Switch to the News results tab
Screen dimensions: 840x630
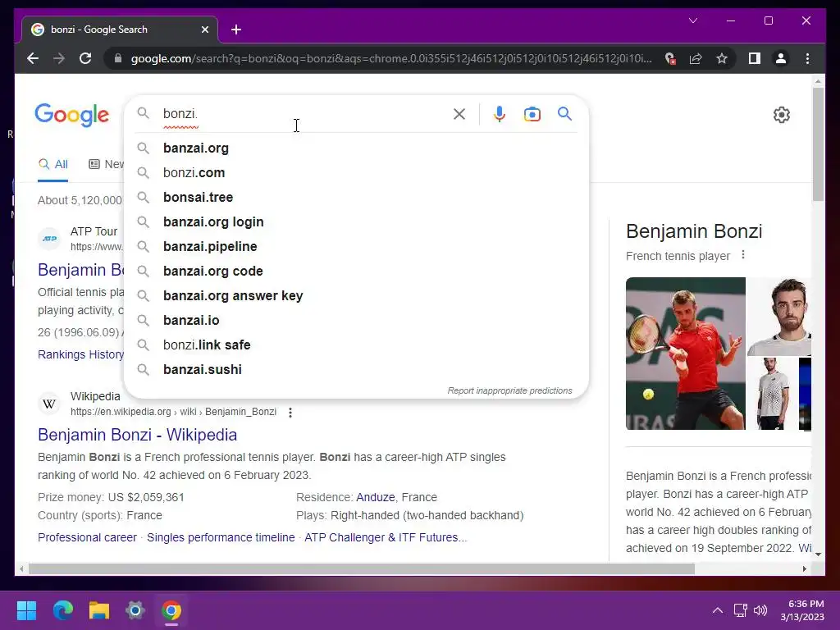coord(106,164)
